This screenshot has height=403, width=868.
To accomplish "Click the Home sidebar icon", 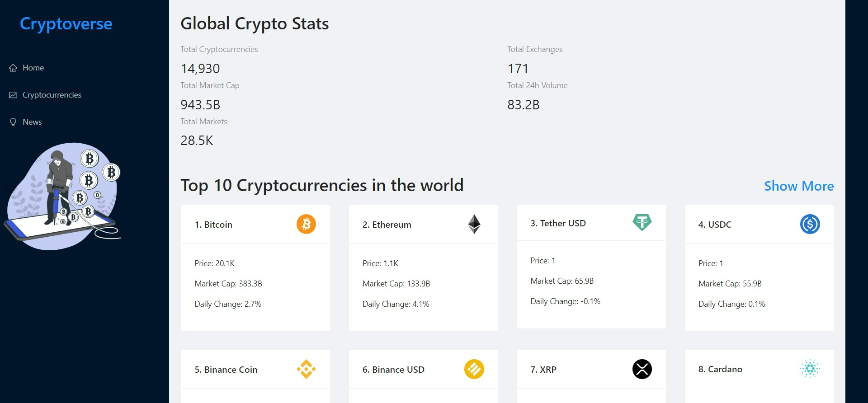I will pyautogui.click(x=13, y=67).
